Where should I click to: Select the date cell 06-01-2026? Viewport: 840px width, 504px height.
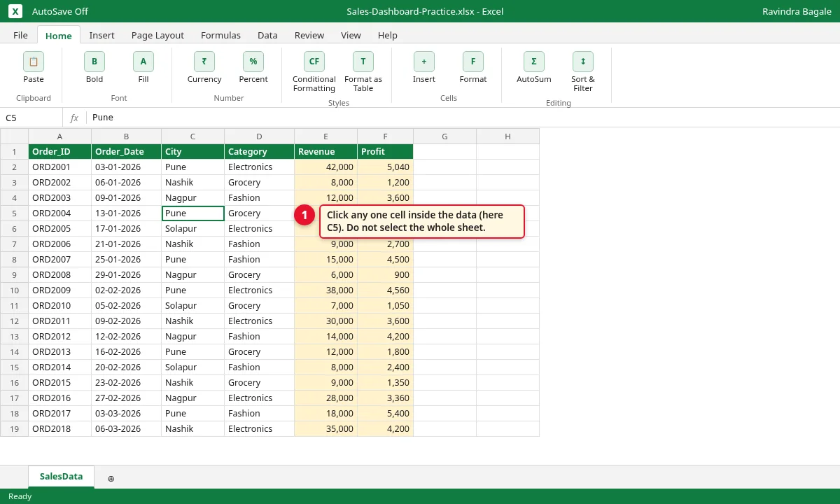[x=127, y=183]
